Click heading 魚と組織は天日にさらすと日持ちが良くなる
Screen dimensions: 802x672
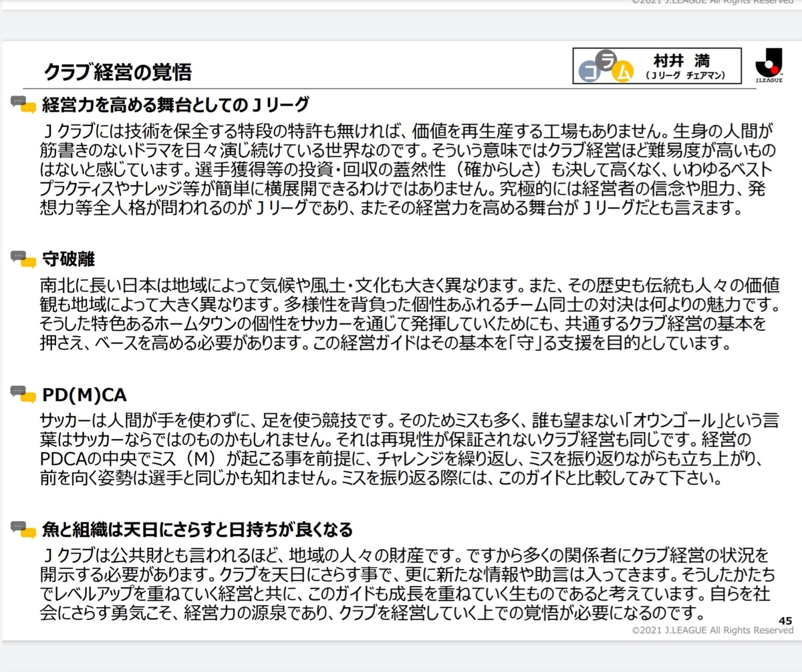[x=197, y=530]
